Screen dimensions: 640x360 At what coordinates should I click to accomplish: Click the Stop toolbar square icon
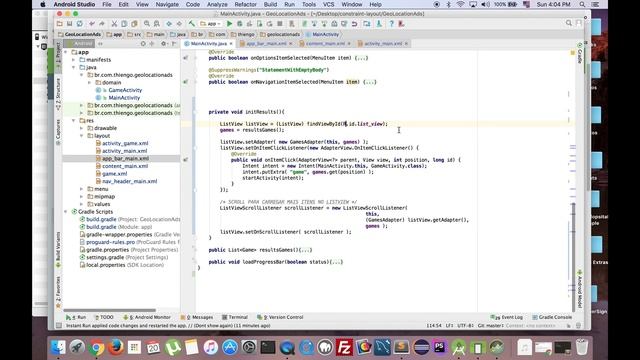pos(280,24)
